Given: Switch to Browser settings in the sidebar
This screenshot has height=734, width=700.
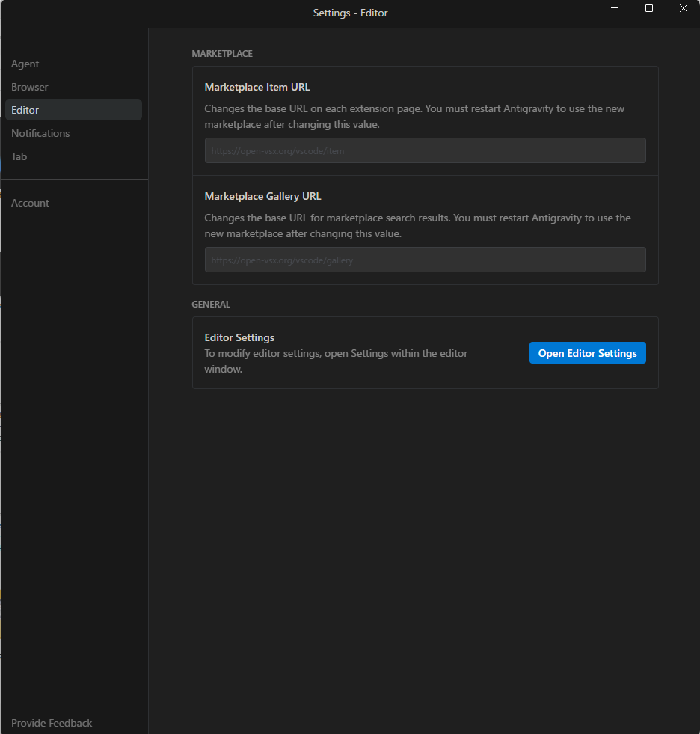Looking at the screenshot, I should tap(30, 88).
